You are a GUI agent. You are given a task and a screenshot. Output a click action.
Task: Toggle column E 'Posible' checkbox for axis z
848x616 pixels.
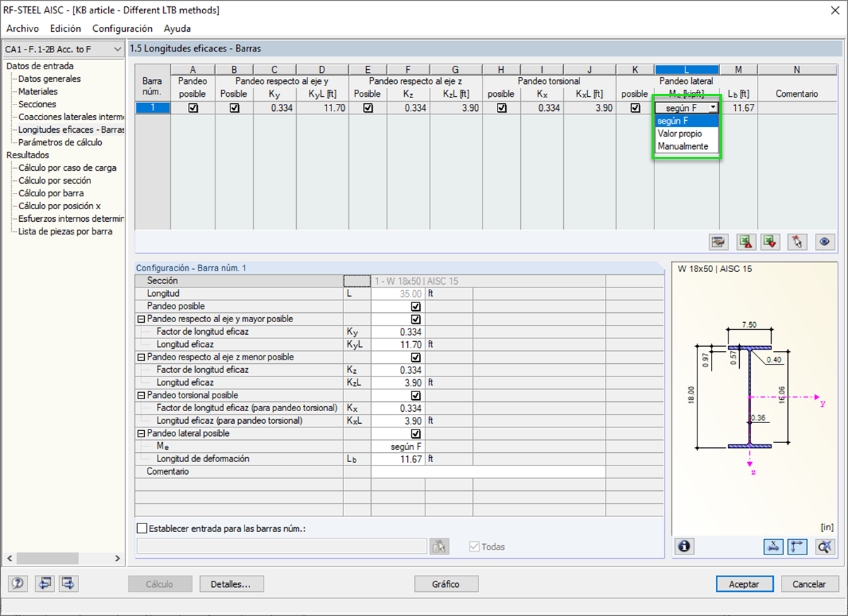point(367,108)
